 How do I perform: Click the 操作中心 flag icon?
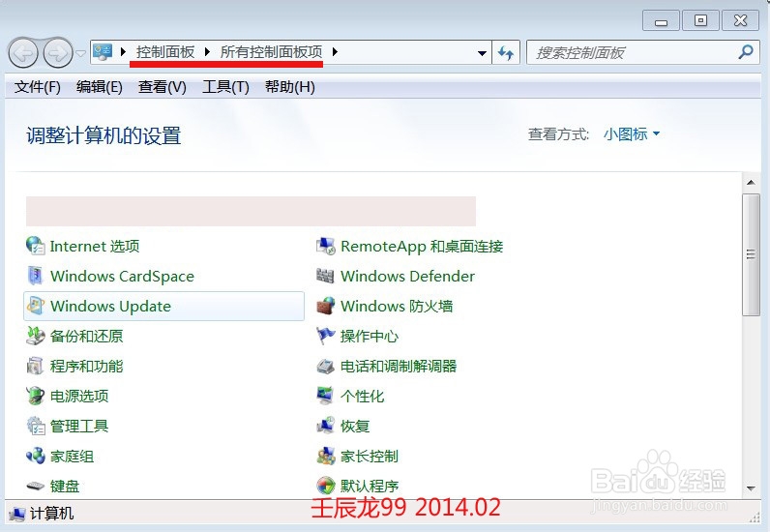coord(326,336)
